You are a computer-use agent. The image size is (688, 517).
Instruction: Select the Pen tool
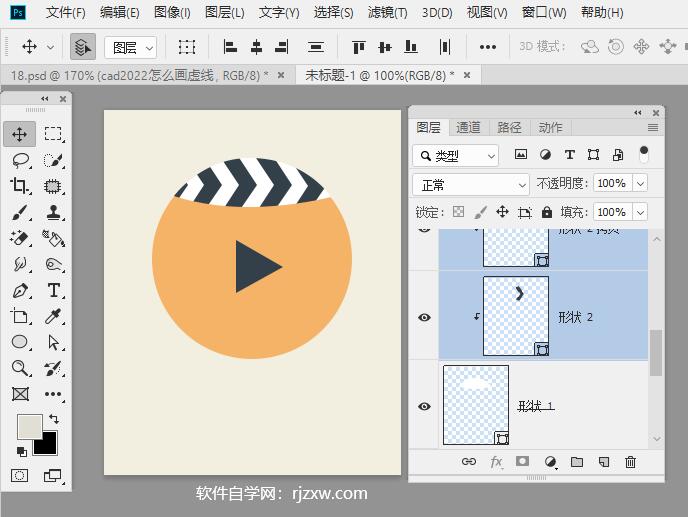point(20,291)
